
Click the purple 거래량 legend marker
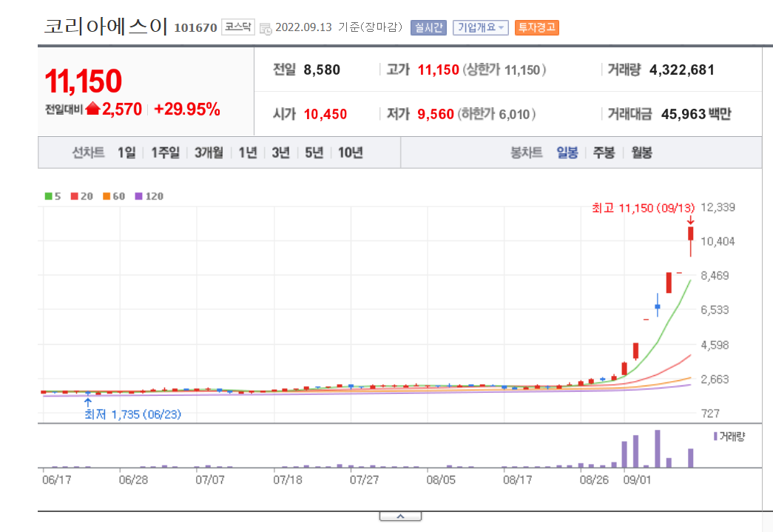click(715, 437)
